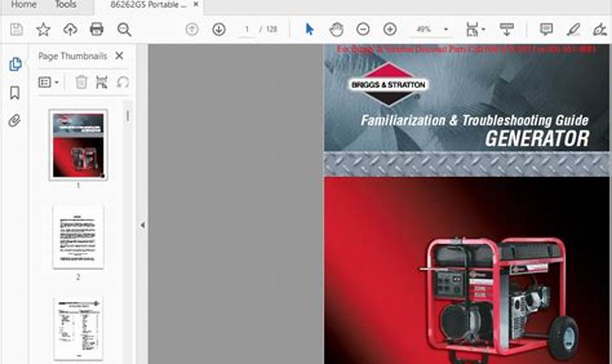Show the Bookmarks panel
The height and width of the screenshot is (364, 612).
pos(14,93)
